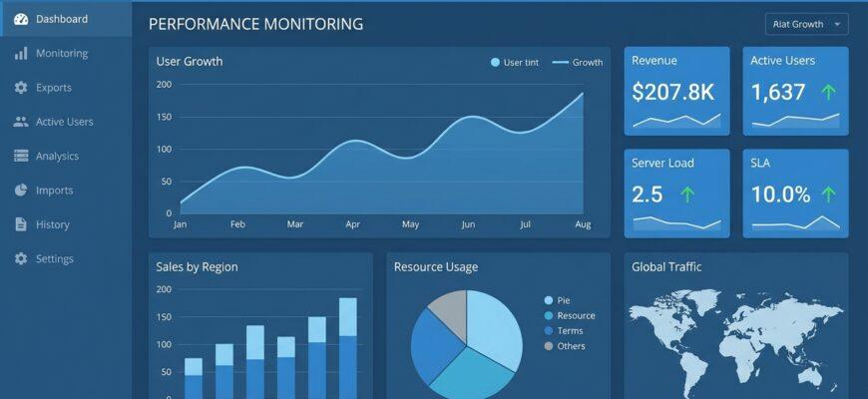Open the Monitoring menu item

[62, 54]
